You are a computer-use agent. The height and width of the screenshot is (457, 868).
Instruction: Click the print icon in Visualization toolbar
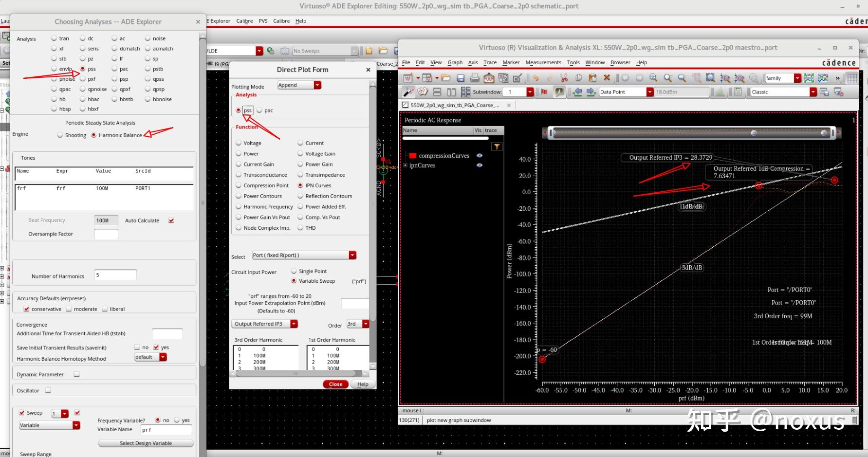pos(475,78)
